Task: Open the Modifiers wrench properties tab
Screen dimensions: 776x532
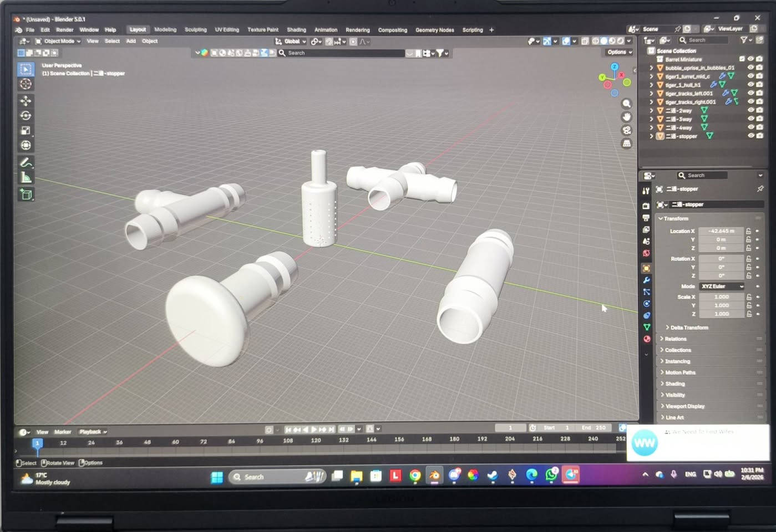Action: (646, 280)
